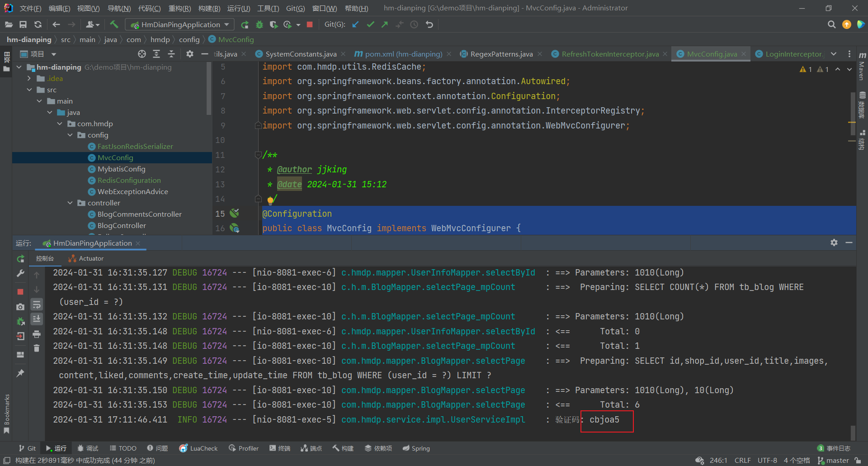Click the console vertical scrollbar
The width and height of the screenshot is (868, 466).
click(853, 433)
